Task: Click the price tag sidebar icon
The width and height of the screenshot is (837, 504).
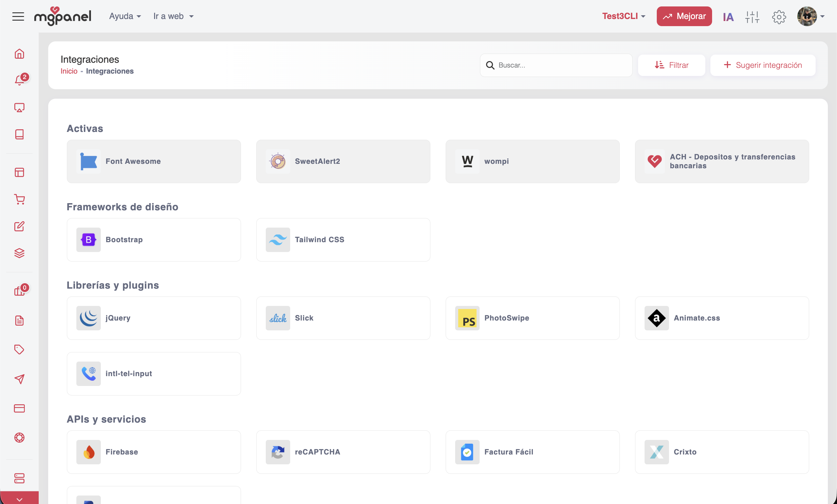Action: coord(19,349)
